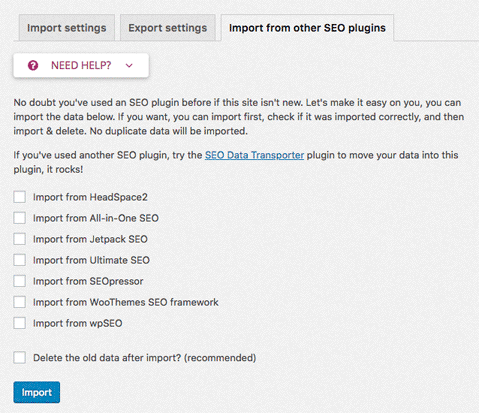Image resolution: width=479 pixels, height=413 pixels.
Task: Enable Import from wpSEO checkbox
Action: (20, 323)
